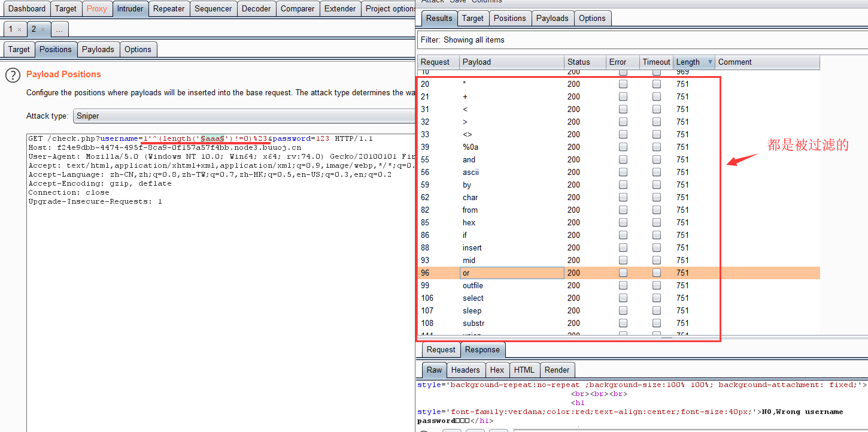
Task: Toggle Timeout checkbox for payload +
Action: click(x=657, y=96)
